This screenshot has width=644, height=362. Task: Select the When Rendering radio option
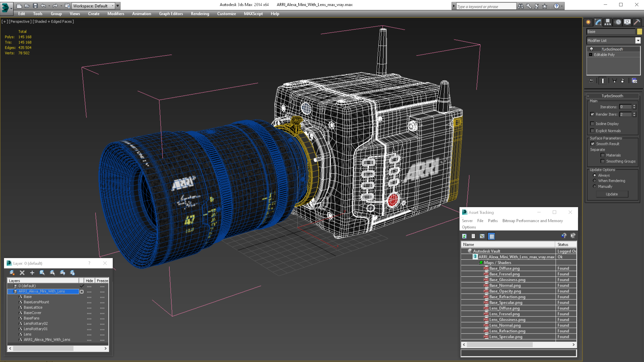click(595, 181)
